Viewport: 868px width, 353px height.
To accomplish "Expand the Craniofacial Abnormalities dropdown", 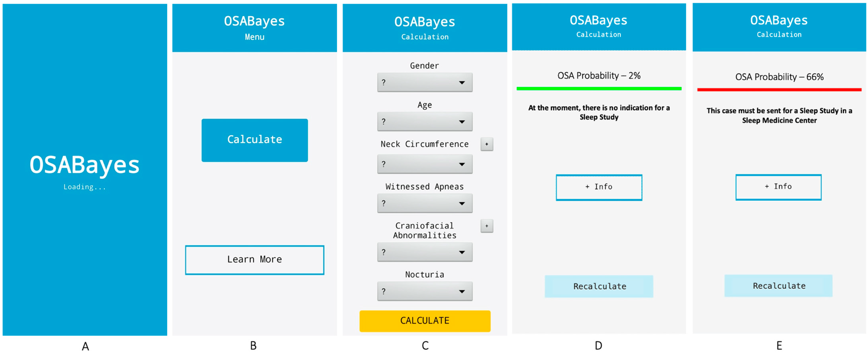I will click(x=425, y=252).
